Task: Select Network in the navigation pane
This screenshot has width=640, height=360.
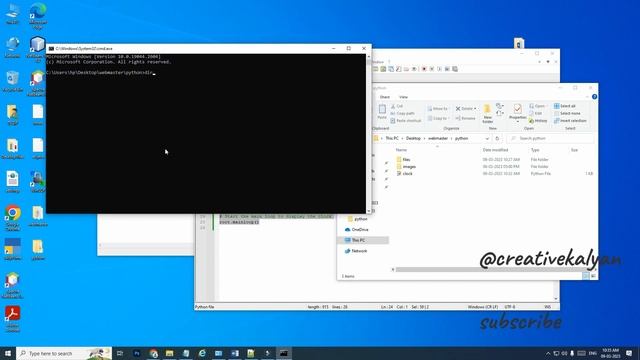Action: coord(359,251)
